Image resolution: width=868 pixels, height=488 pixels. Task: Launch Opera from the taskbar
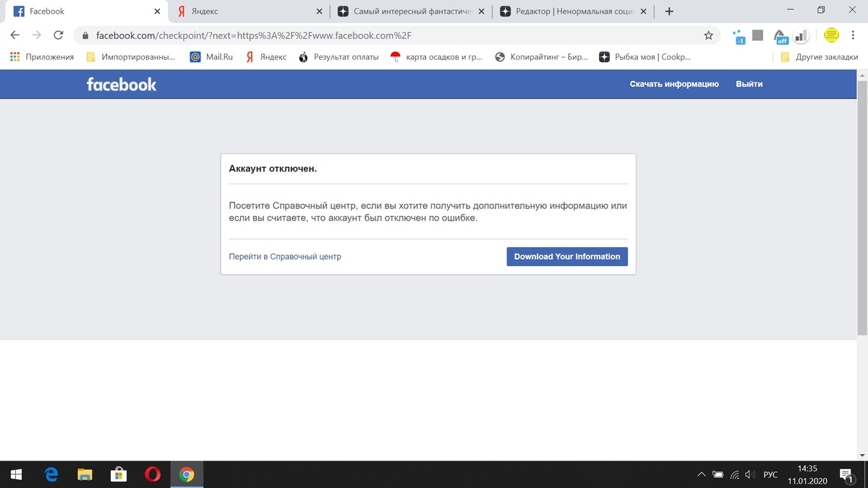pos(153,474)
